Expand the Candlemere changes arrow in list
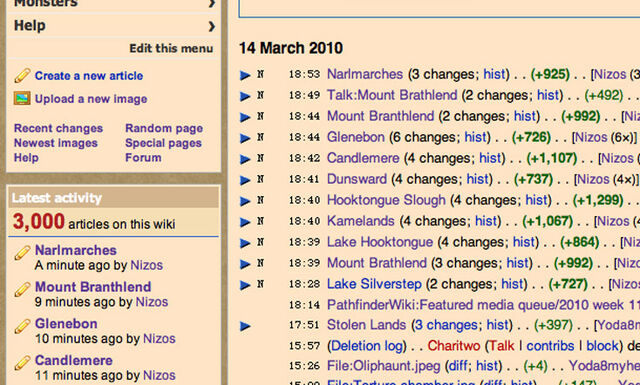The height and width of the screenshot is (385, 640). 245,159
